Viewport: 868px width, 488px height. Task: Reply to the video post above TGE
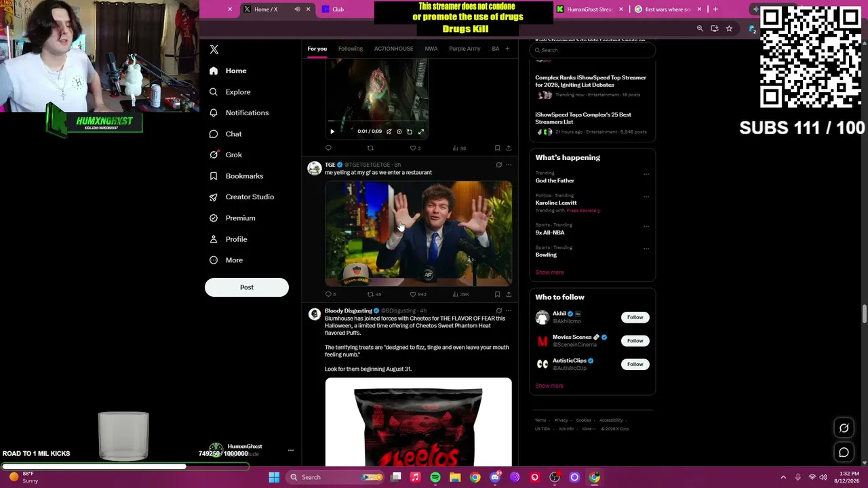pyautogui.click(x=329, y=148)
